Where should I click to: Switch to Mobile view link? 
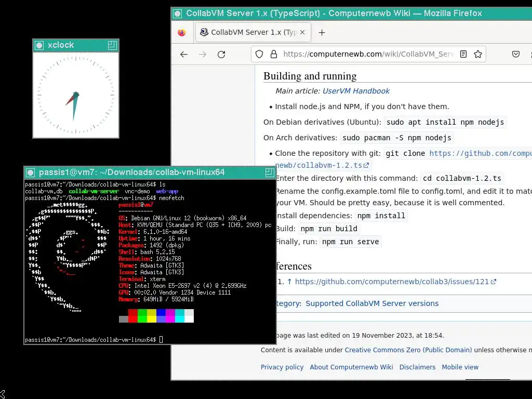click(460, 367)
